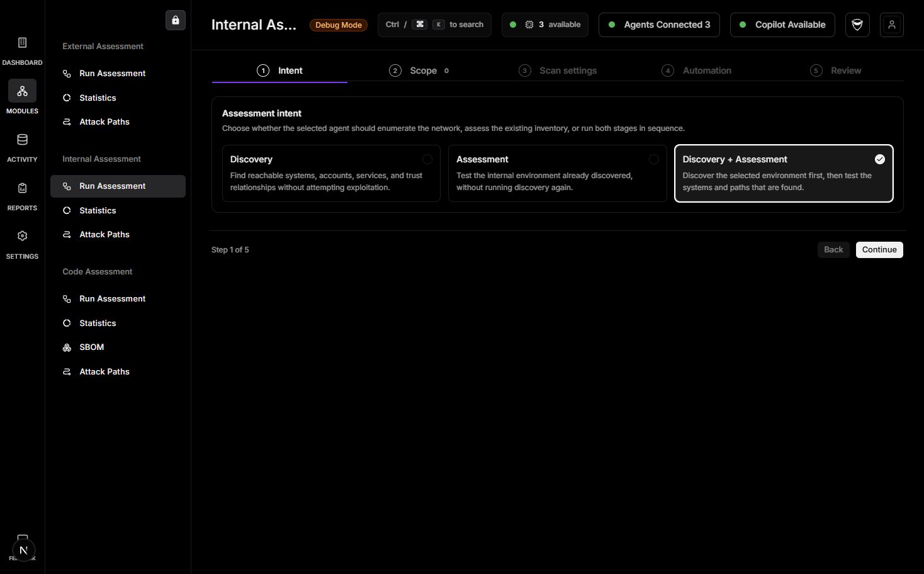Switch to the Scope step tab
Screen dimensions: 924x574
tap(419, 70)
